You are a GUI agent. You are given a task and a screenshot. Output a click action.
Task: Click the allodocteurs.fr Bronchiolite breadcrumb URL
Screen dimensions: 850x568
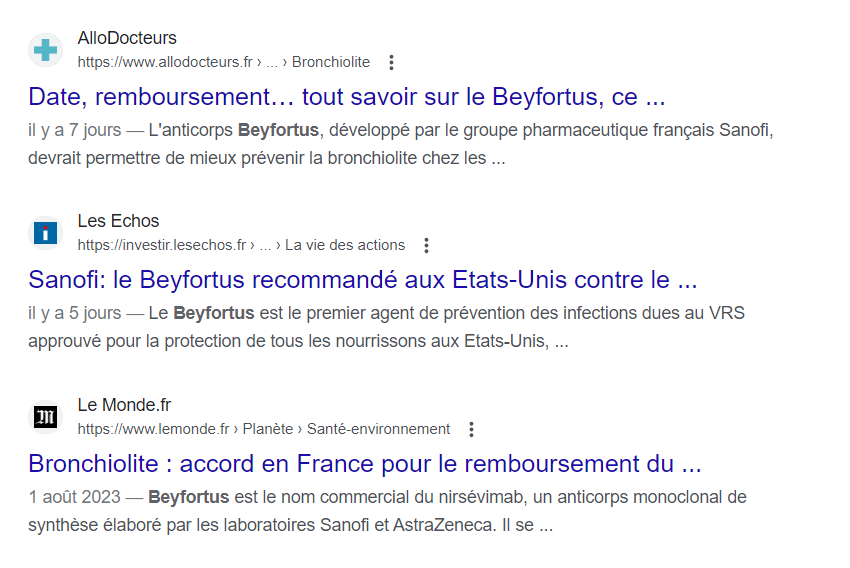[x=223, y=62]
